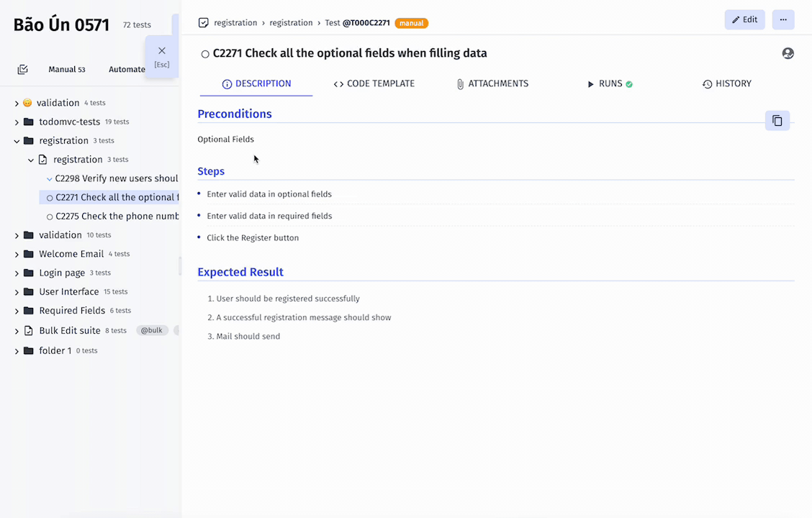Expand the validation folder with 10 tests
Image resolution: width=812 pixels, height=518 pixels.
click(17, 235)
